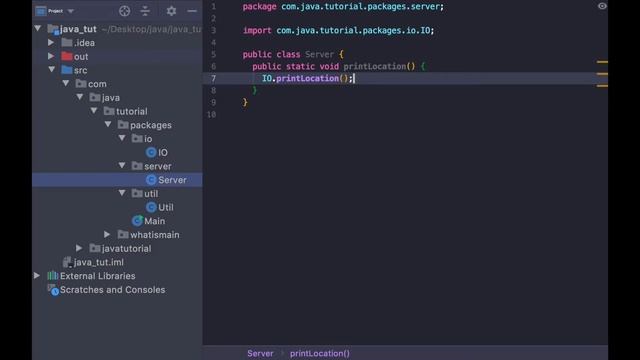Select the Server class file icon
The height and width of the screenshot is (360, 640).
coord(151,180)
